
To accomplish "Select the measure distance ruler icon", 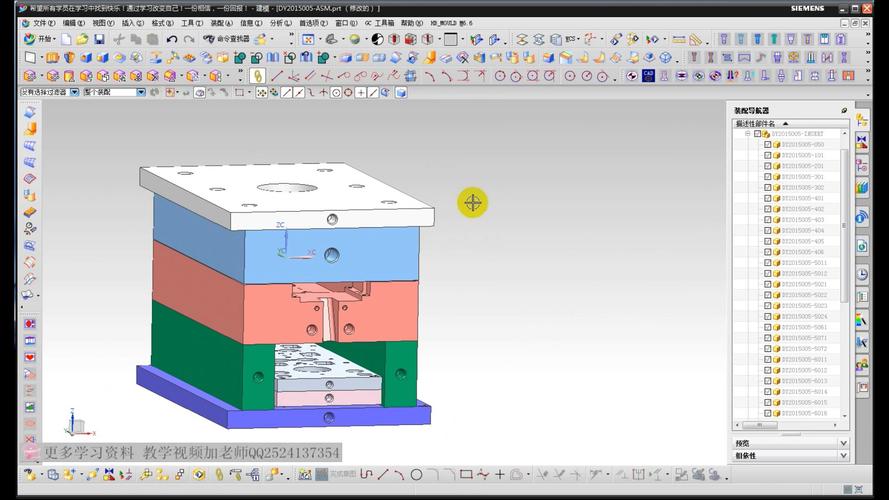I will (679, 40).
